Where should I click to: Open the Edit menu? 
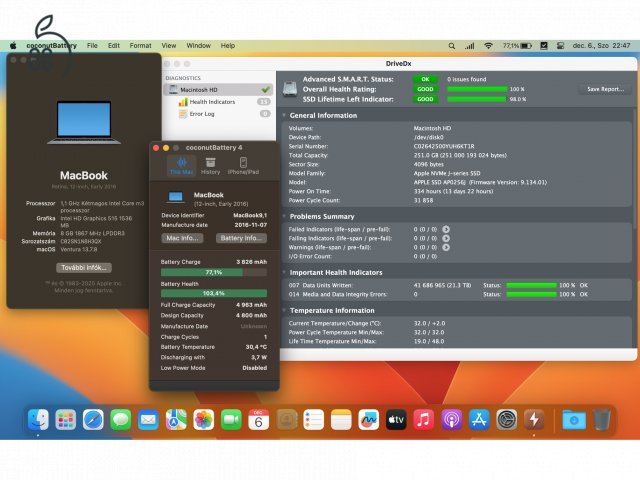point(114,46)
